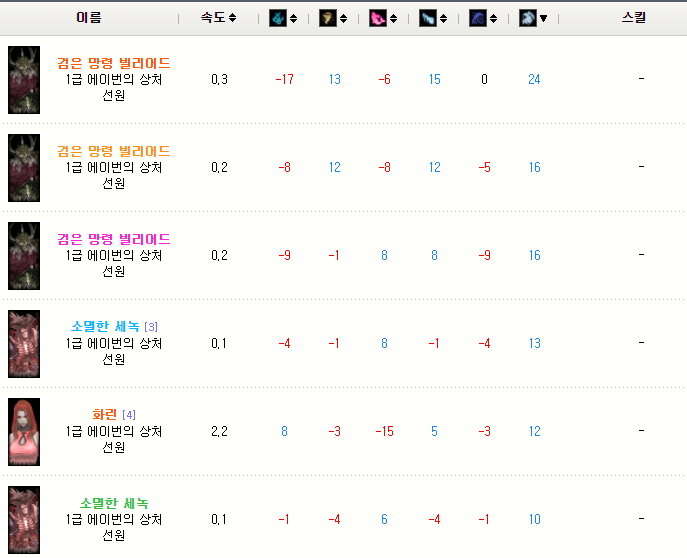
Task: Open the 화린 name link
Action: tap(105, 414)
